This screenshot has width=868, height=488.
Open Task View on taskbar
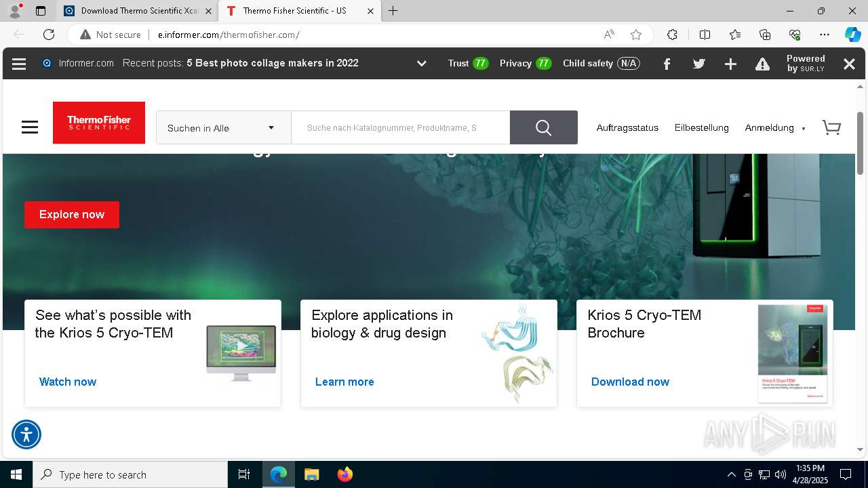[x=244, y=474]
